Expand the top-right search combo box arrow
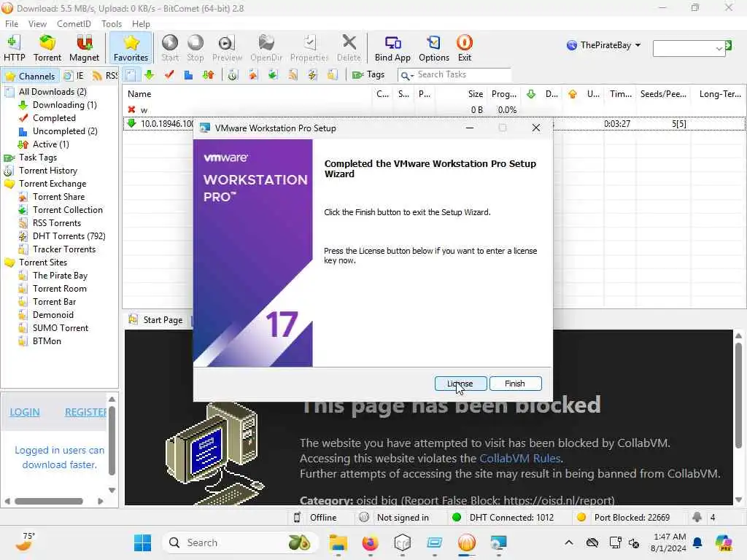 719,48
